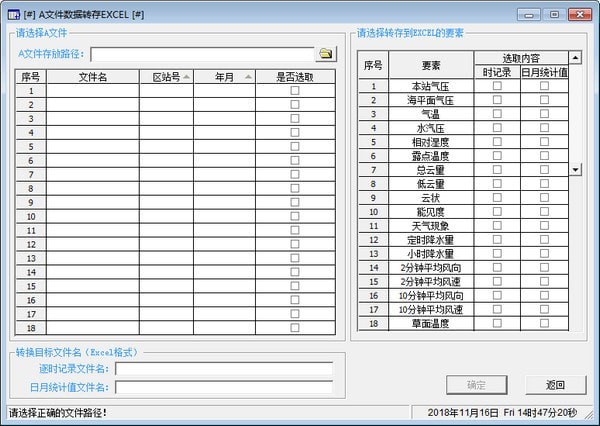Click the 要素 column header

point(431,65)
